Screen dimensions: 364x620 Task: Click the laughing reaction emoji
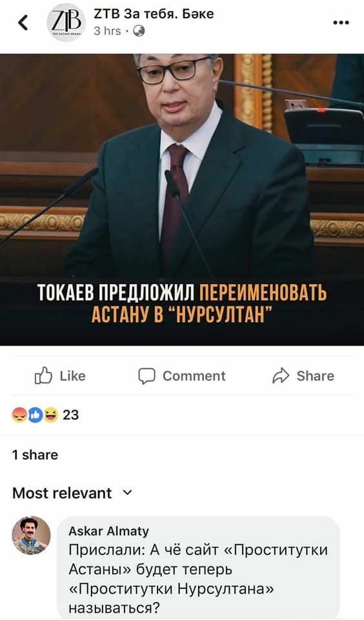(x=51, y=415)
